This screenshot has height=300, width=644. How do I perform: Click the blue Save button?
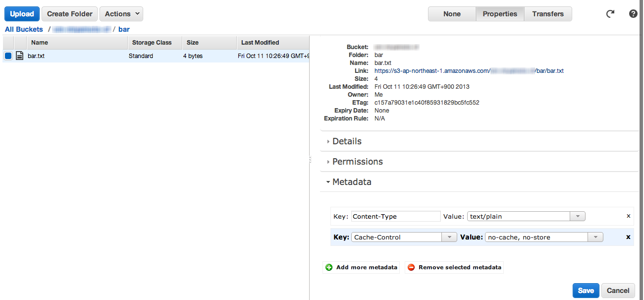pyautogui.click(x=586, y=291)
